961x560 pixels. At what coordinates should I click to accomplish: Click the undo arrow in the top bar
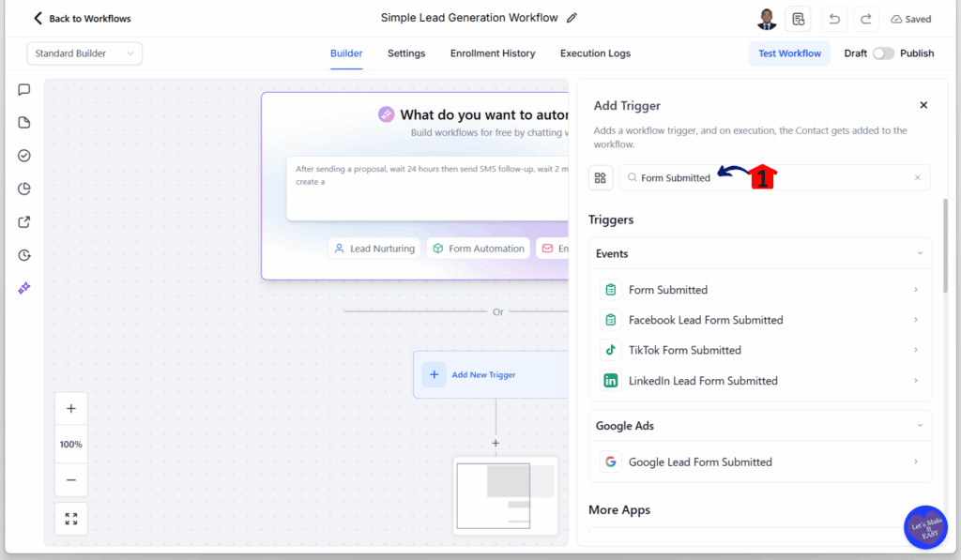coord(833,18)
